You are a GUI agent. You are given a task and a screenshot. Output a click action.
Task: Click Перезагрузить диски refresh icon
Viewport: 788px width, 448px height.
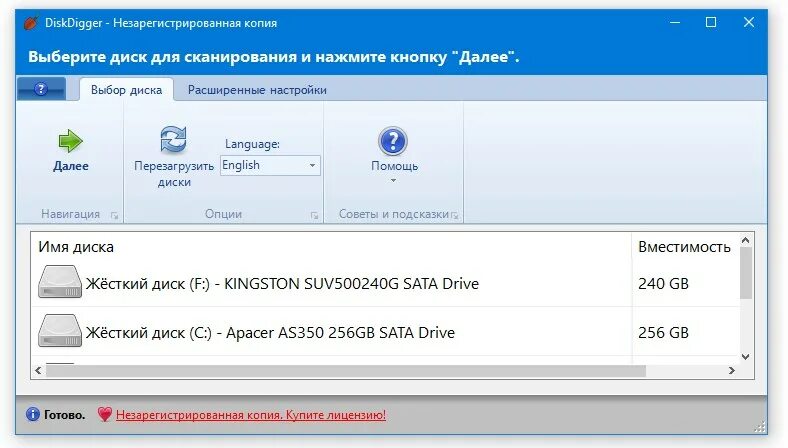click(173, 139)
